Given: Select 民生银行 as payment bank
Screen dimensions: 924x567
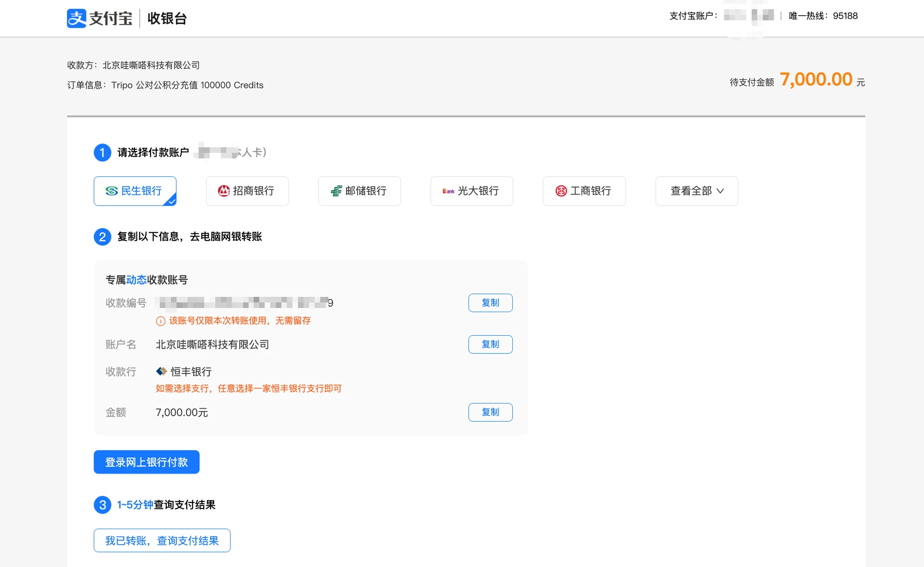Looking at the screenshot, I should click(135, 191).
